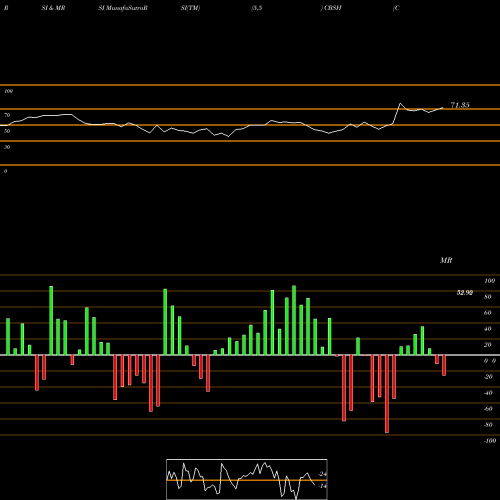Click the 'SI & MR' header text
This screenshot has height=500, width=500.
53,8
